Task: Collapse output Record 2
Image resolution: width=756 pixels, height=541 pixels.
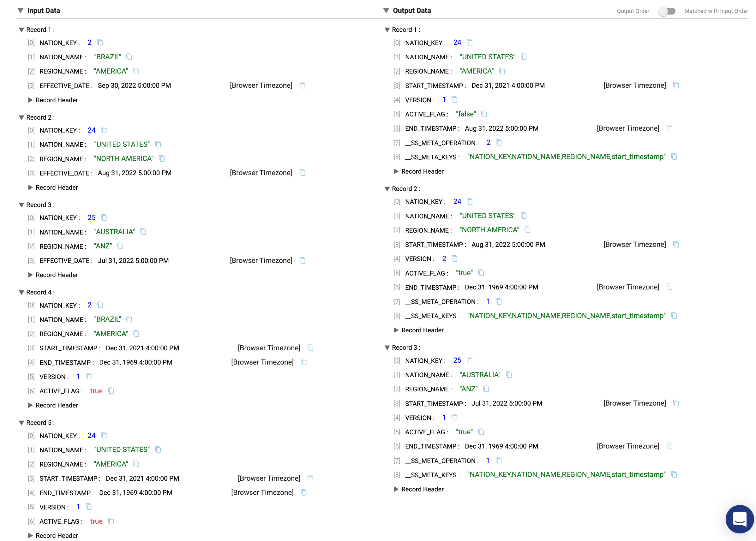Action: (x=387, y=189)
